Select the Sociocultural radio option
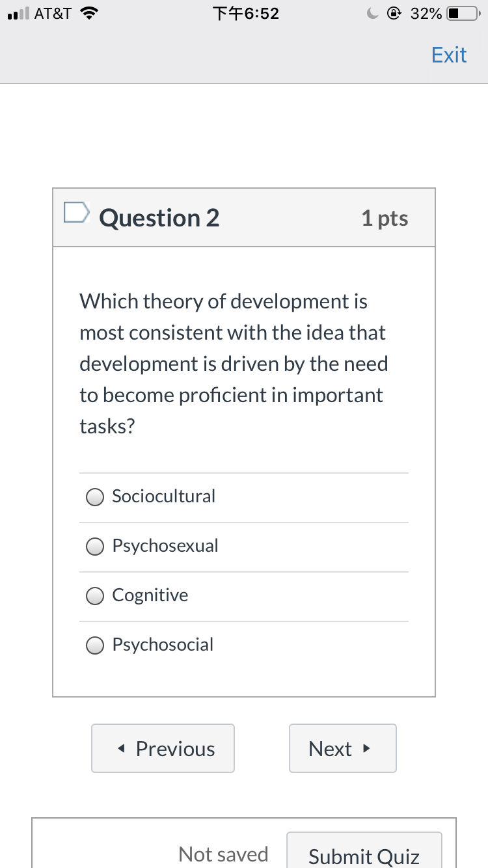Screen dimensions: 488x868 pos(95,497)
